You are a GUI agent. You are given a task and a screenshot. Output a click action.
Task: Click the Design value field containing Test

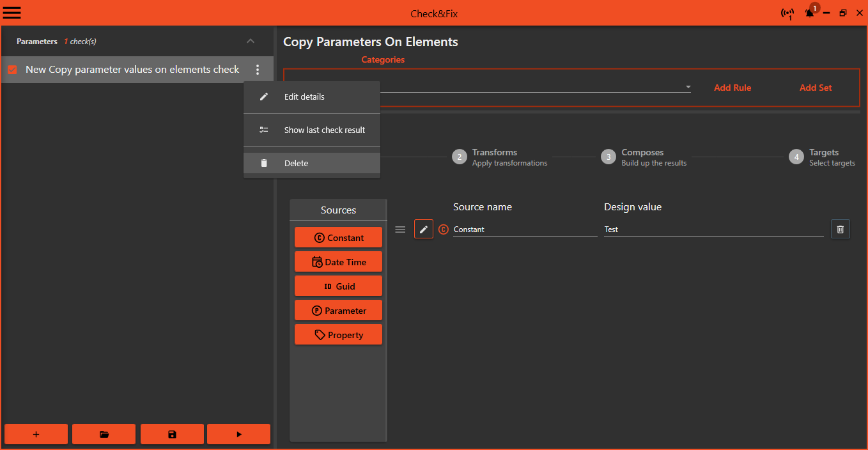click(x=713, y=229)
